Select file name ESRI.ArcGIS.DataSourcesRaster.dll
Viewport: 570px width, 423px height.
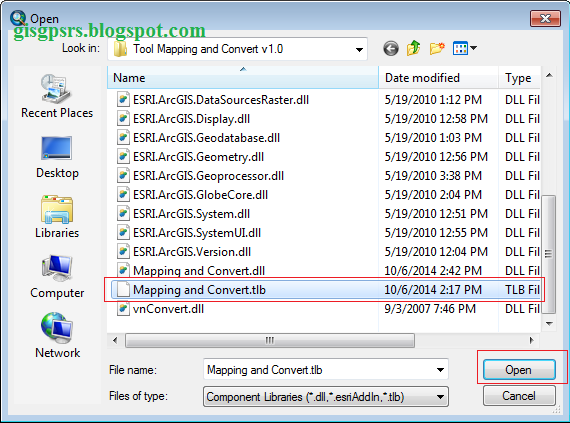pos(221,100)
